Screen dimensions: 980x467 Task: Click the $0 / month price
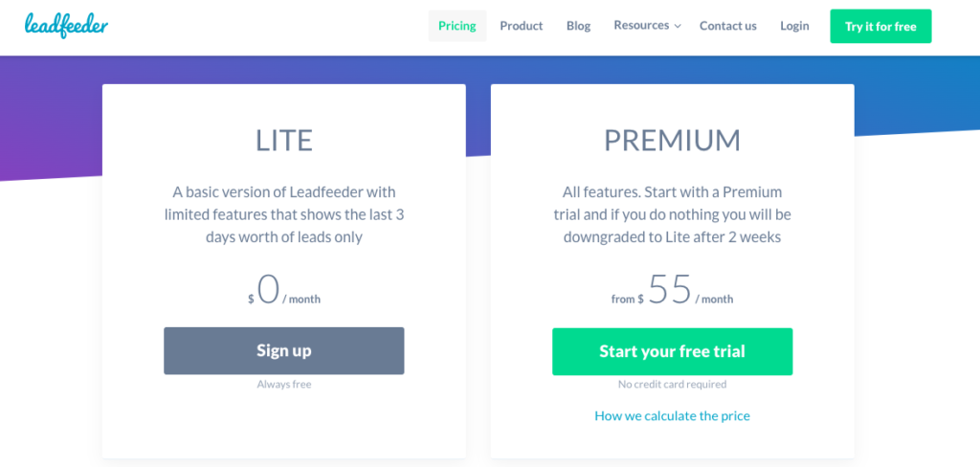[283, 290]
